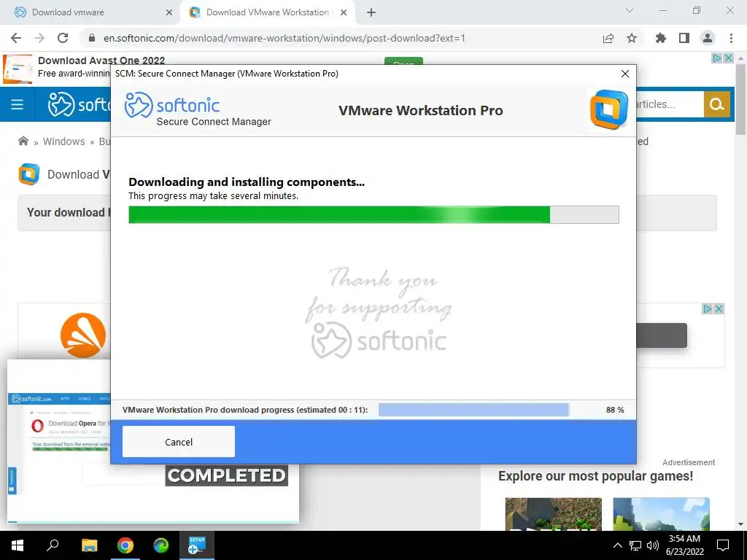
Task: Click the VMware Workstation Pro icon in dialog header
Action: (x=608, y=109)
